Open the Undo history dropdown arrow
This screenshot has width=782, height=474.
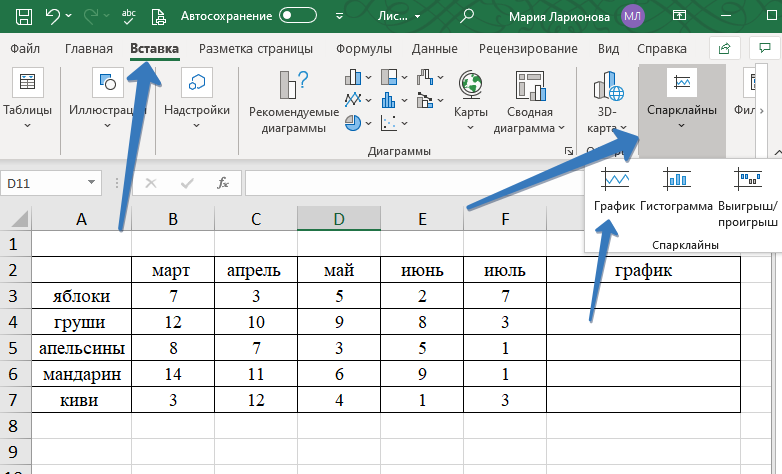click(69, 16)
